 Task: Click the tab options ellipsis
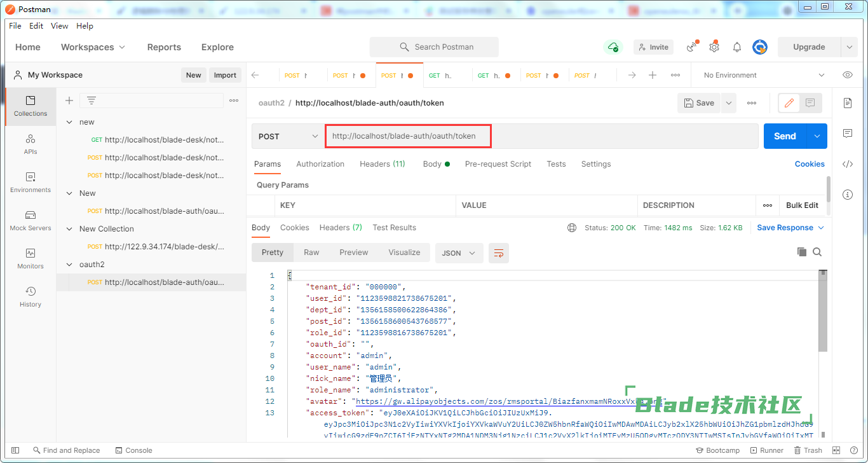point(675,75)
